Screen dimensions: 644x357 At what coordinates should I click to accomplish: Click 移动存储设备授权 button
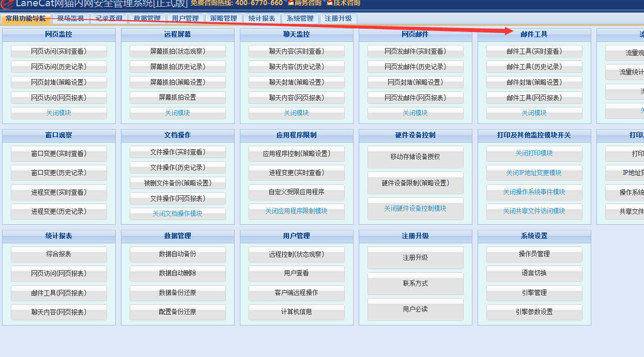tap(415, 157)
